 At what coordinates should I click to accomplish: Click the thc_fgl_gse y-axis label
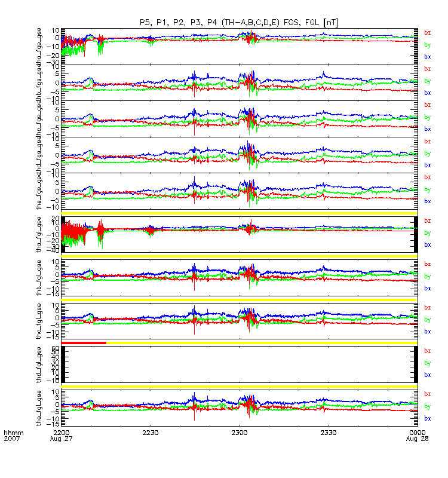39,321
